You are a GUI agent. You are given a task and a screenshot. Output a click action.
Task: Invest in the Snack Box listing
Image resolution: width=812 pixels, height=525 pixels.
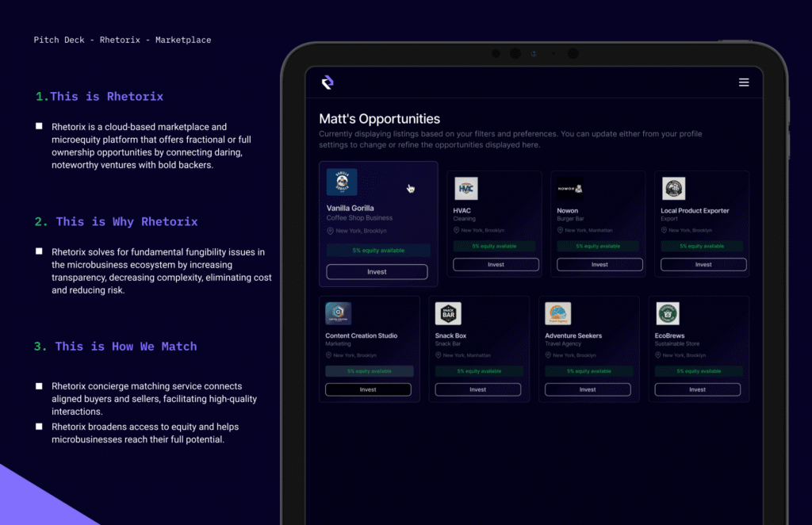(477, 389)
